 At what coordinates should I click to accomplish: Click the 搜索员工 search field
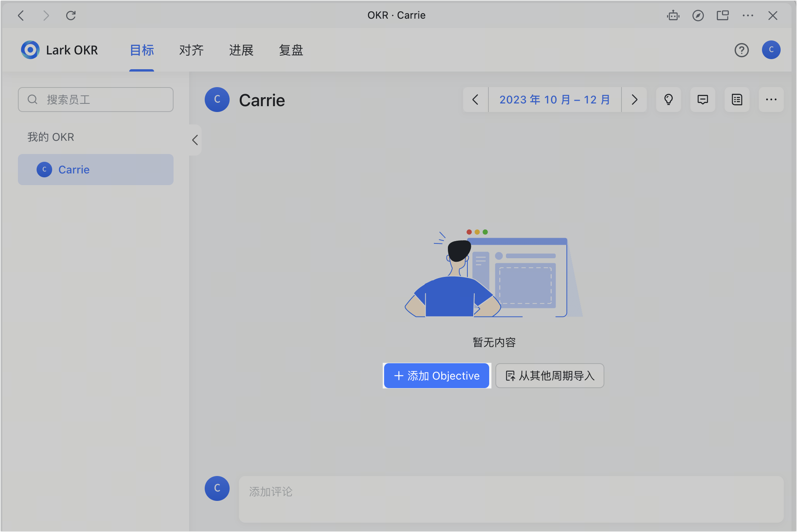(x=96, y=100)
